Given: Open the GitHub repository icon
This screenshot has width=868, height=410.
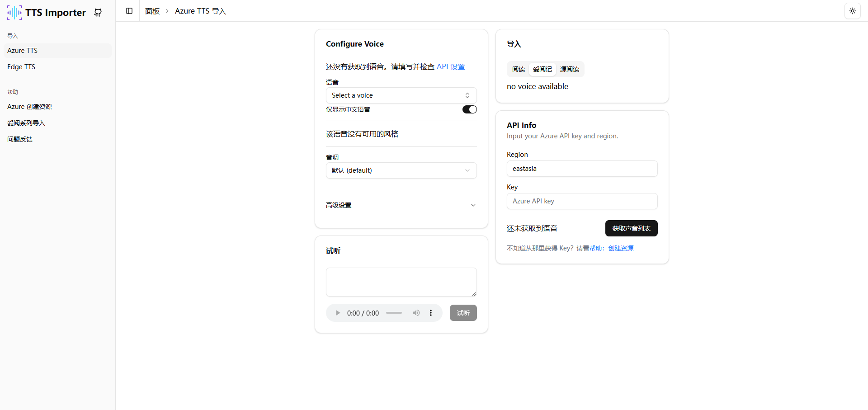Looking at the screenshot, I should click(98, 12).
